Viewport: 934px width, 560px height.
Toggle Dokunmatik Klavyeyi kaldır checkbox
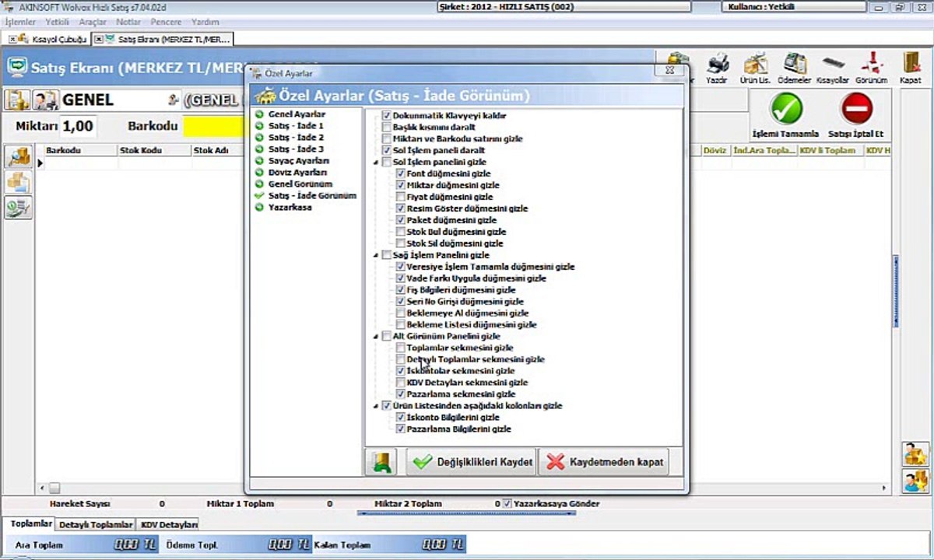pos(387,115)
